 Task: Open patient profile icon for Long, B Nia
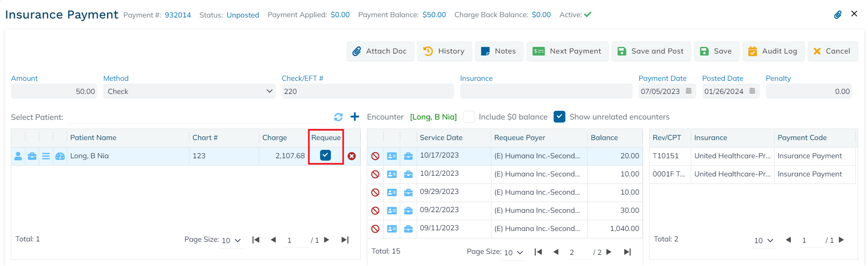(x=18, y=156)
